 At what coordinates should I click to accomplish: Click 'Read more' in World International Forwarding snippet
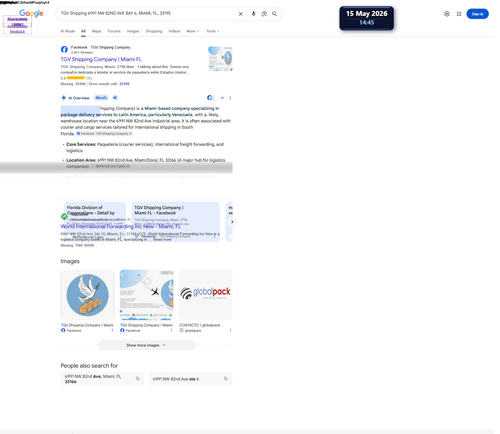pyautogui.click(x=162, y=239)
